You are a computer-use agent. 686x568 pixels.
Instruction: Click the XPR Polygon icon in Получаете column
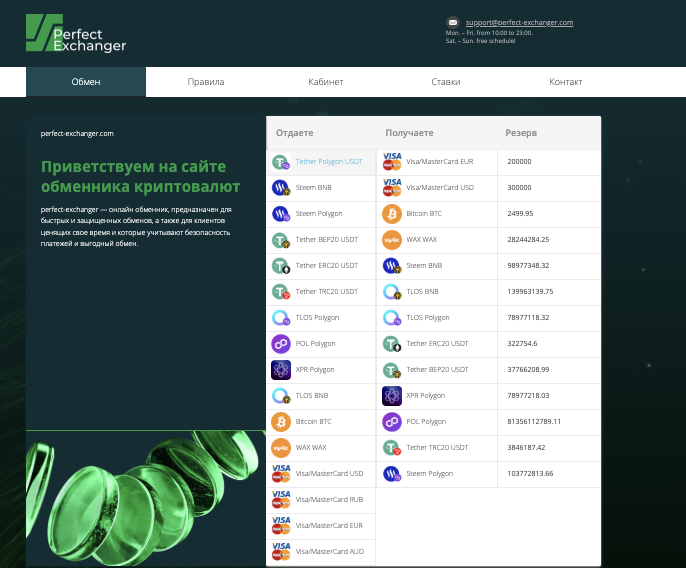[x=392, y=396]
